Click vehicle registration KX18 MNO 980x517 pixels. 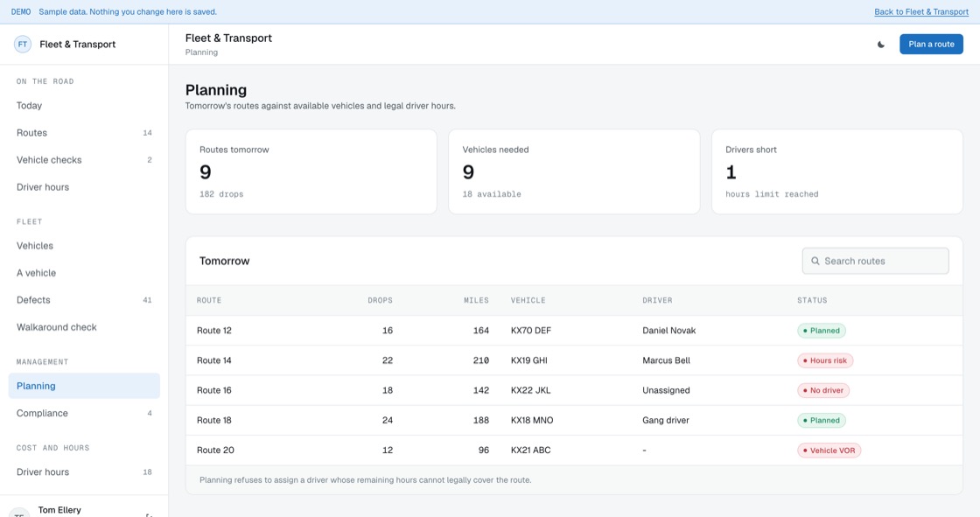tap(532, 421)
